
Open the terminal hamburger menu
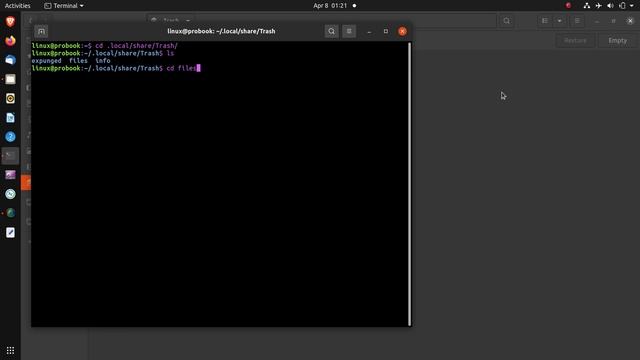point(349,31)
